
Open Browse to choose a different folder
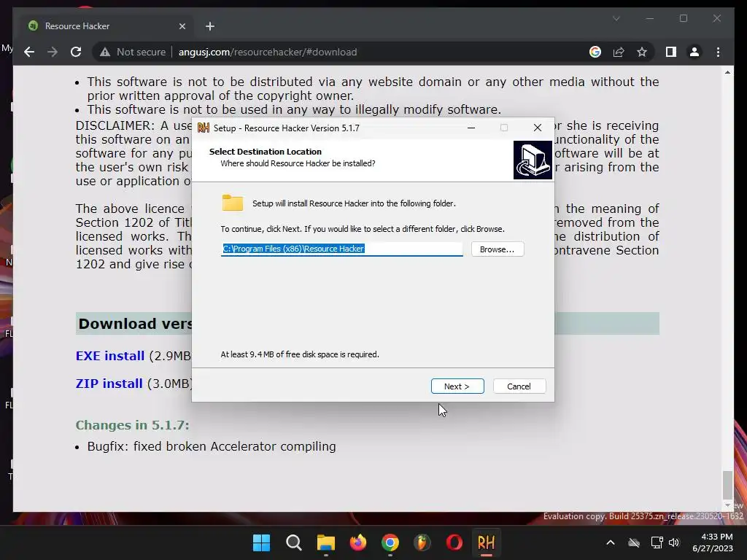(x=498, y=249)
